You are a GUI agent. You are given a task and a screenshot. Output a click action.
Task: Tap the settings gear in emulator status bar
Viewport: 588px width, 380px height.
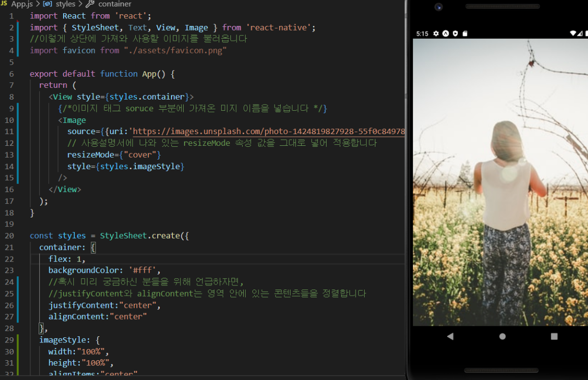pos(436,34)
